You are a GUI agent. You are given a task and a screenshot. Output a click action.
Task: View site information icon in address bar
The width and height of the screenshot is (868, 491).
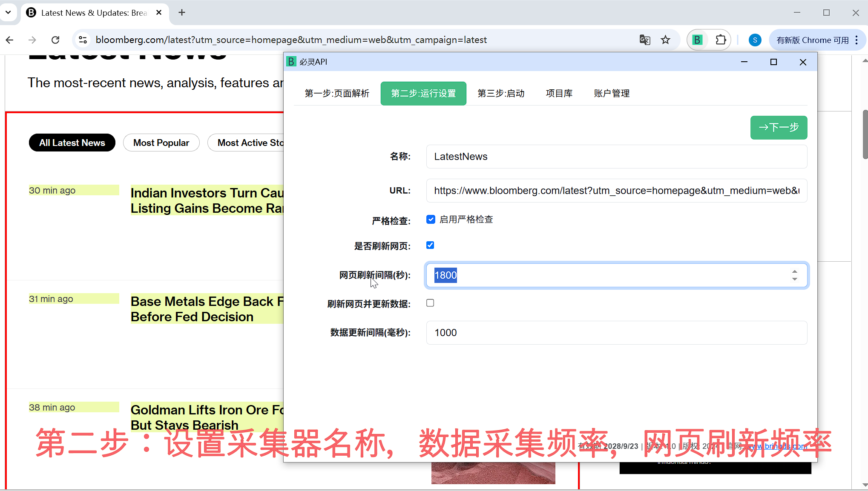(x=83, y=40)
